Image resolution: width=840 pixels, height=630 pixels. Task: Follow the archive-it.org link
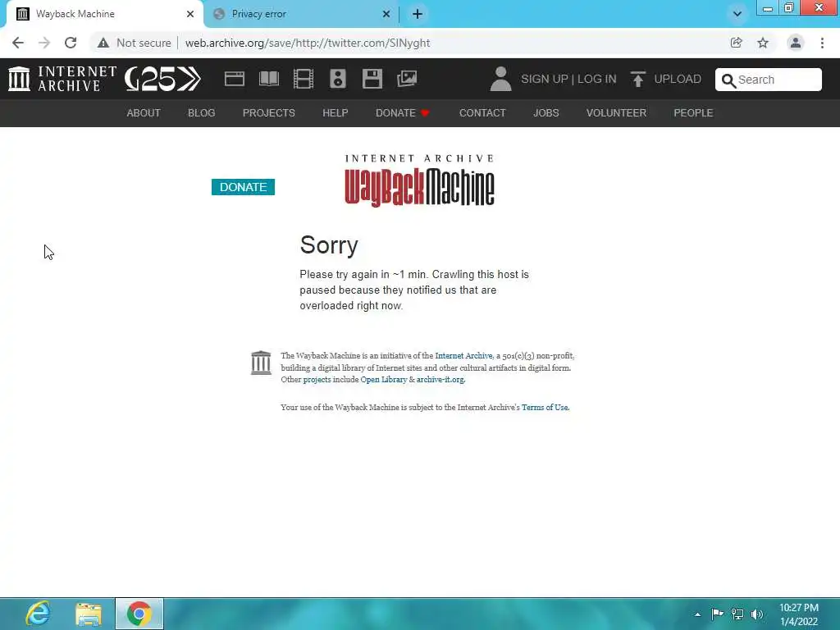tap(441, 379)
